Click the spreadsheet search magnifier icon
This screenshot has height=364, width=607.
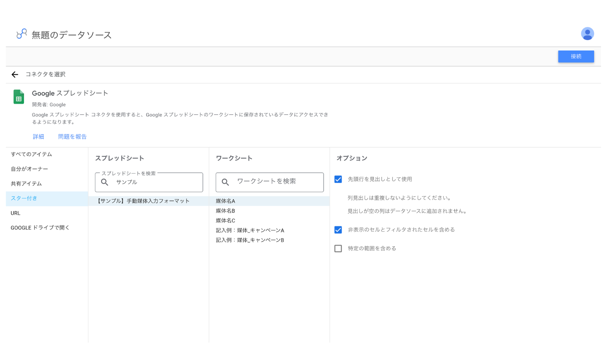pos(104,182)
